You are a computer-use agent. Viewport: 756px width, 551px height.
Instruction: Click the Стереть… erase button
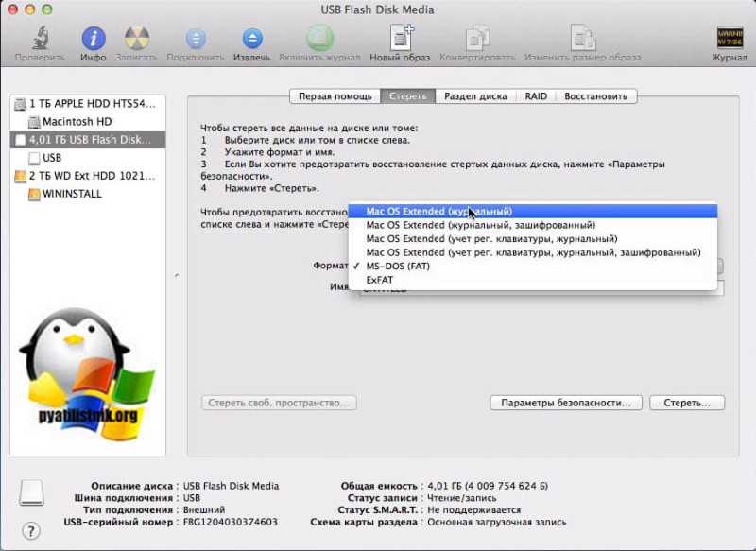click(687, 403)
